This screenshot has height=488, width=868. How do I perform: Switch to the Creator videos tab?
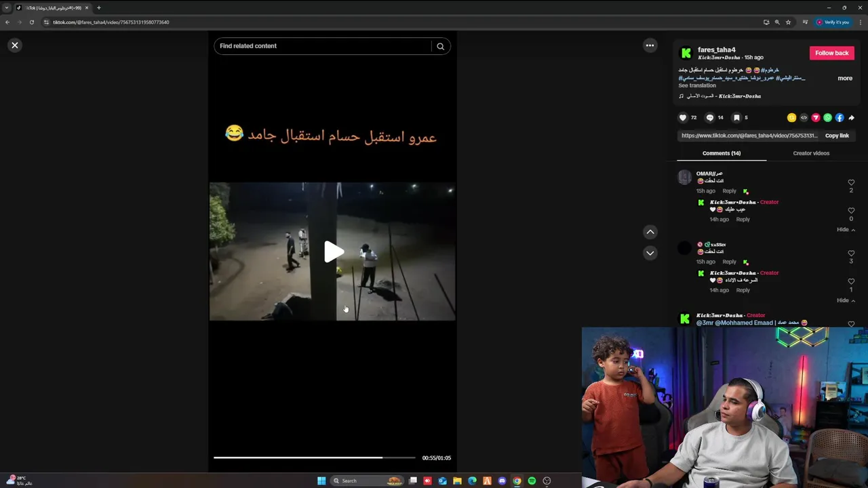pyautogui.click(x=811, y=153)
